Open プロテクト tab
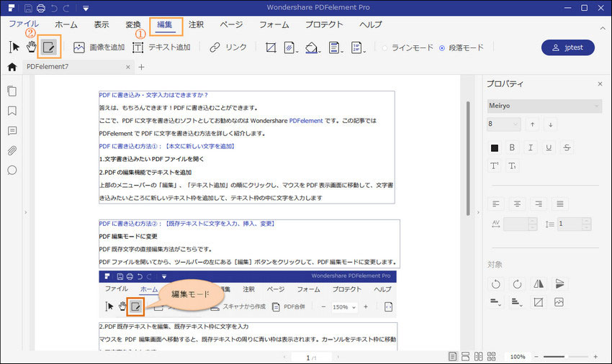Viewport: 612px width, 364px height. pyautogui.click(x=324, y=24)
